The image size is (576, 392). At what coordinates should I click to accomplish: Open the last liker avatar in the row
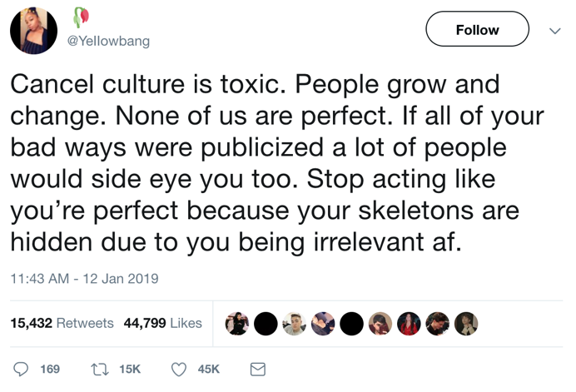click(x=466, y=324)
